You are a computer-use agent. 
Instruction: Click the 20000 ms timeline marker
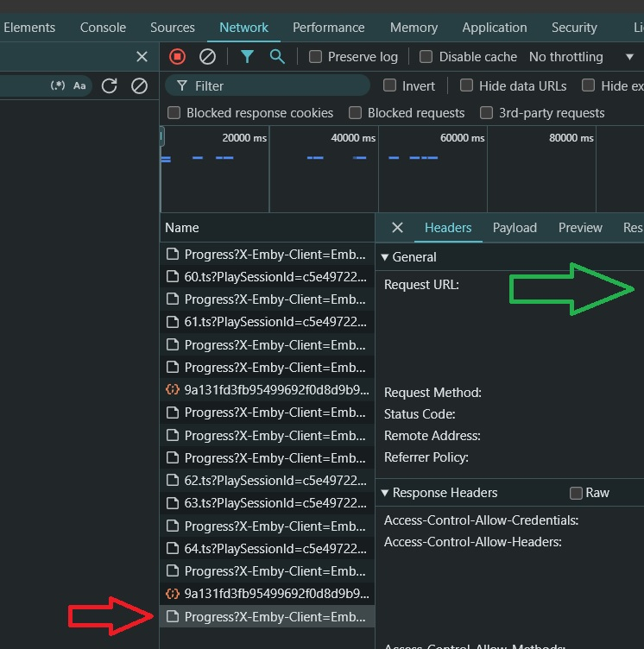click(244, 138)
